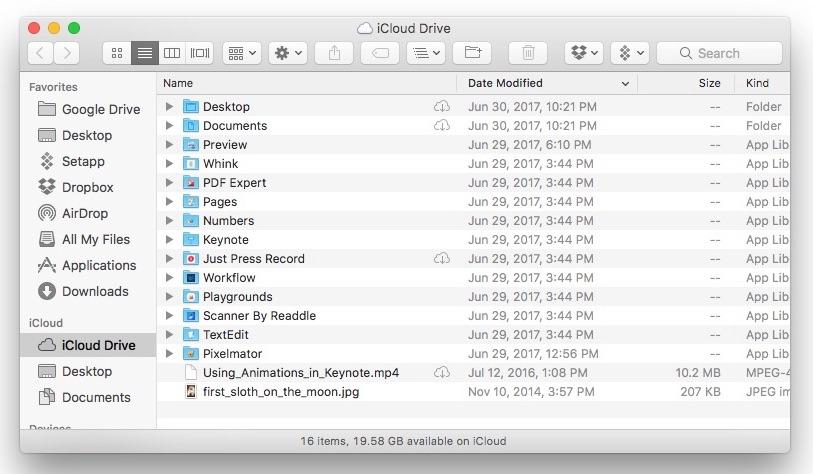Download Using_Animations_in_Keynote.mp4 via cloud icon
This screenshot has height=474, width=813.
click(442, 372)
